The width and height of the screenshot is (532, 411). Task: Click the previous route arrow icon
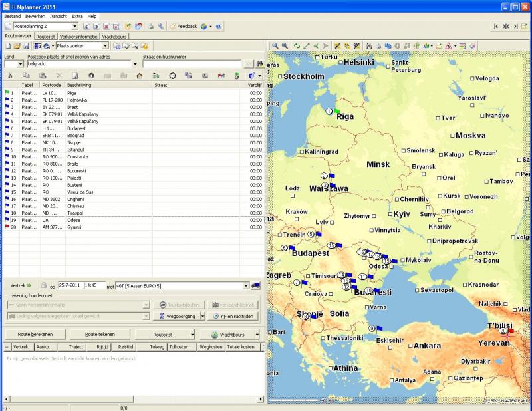coord(87,26)
